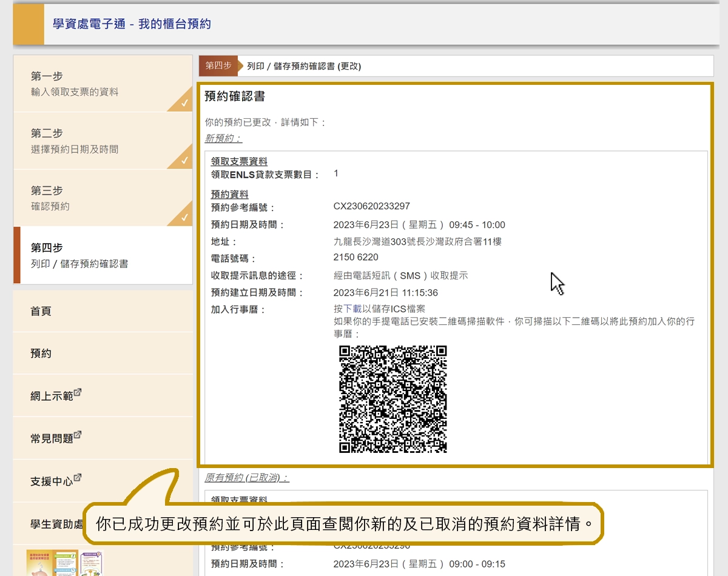Navigate to 首頁 in the sidebar
Image resolution: width=728 pixels, height=576 pixels.
pyautogui.click(x=40, y=311)
